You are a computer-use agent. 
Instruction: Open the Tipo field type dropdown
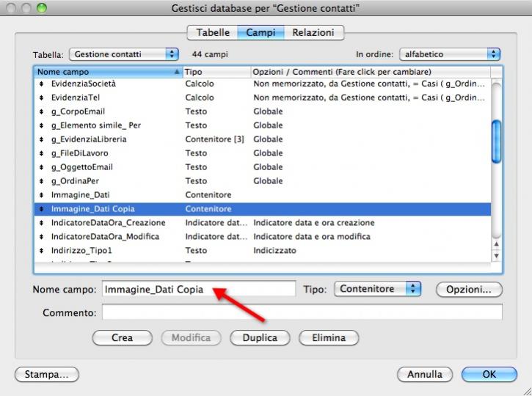378,289
